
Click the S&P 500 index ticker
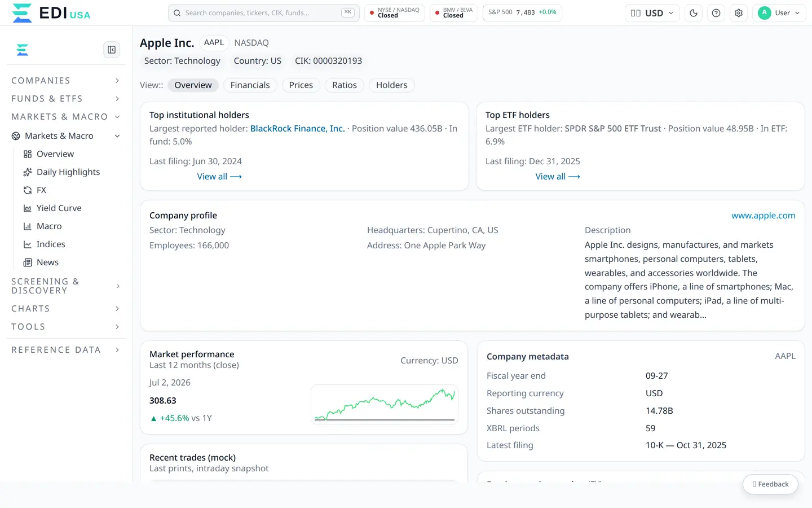point(522,13)
